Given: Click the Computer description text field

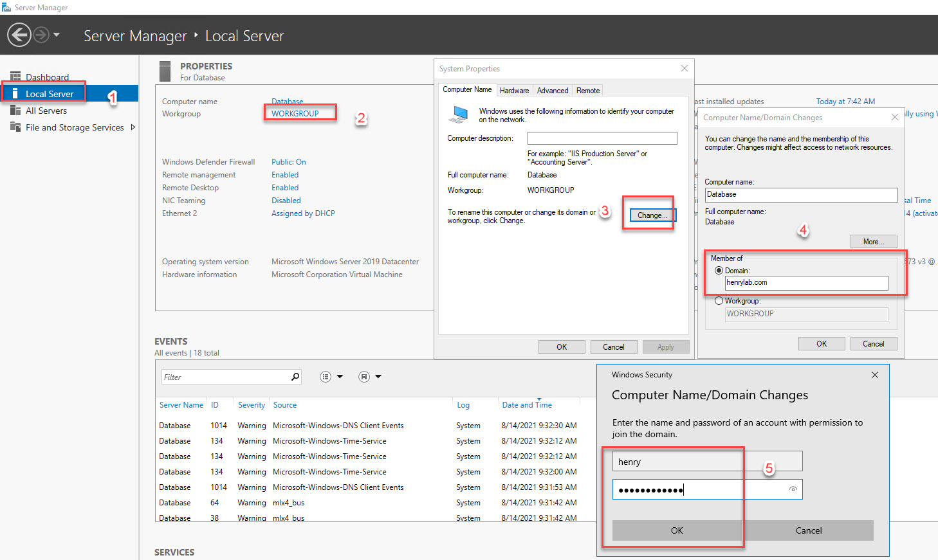Looking at the screenshot, I should (602, 138).
